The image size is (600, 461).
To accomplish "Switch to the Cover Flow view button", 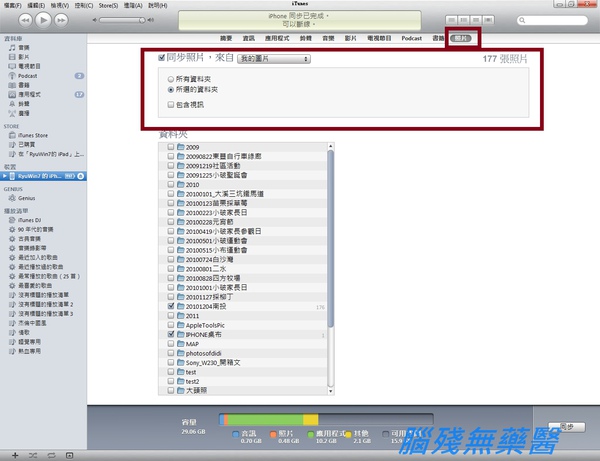I will coord(488,20).
